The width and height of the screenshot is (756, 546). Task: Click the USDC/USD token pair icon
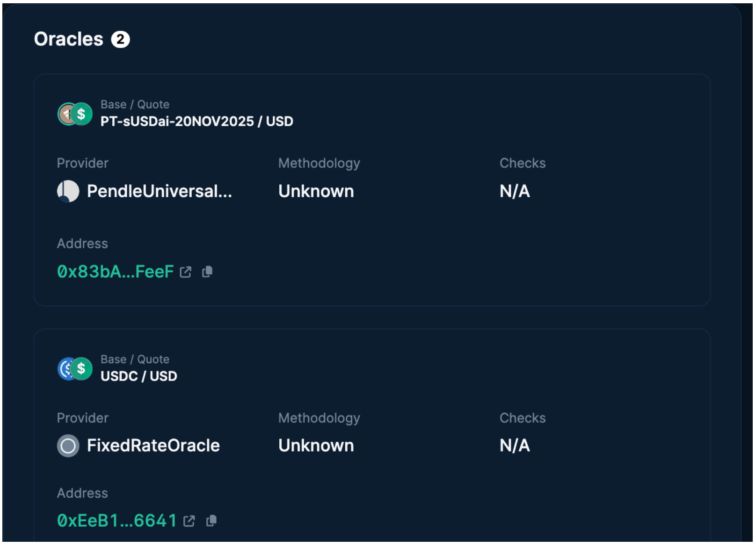coord(75,369)
